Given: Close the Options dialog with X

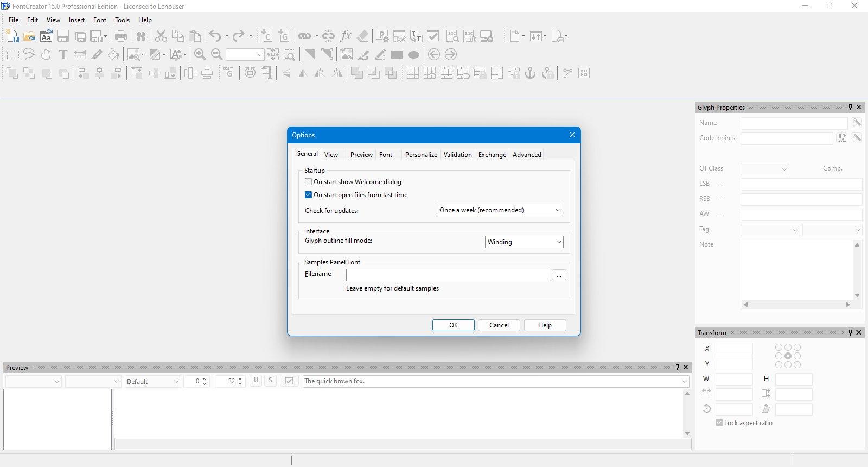Looking at the screenshot, I should [572, 135].
